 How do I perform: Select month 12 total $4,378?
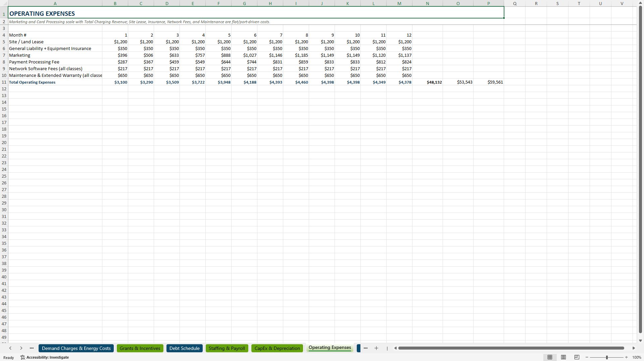(399, 82)
